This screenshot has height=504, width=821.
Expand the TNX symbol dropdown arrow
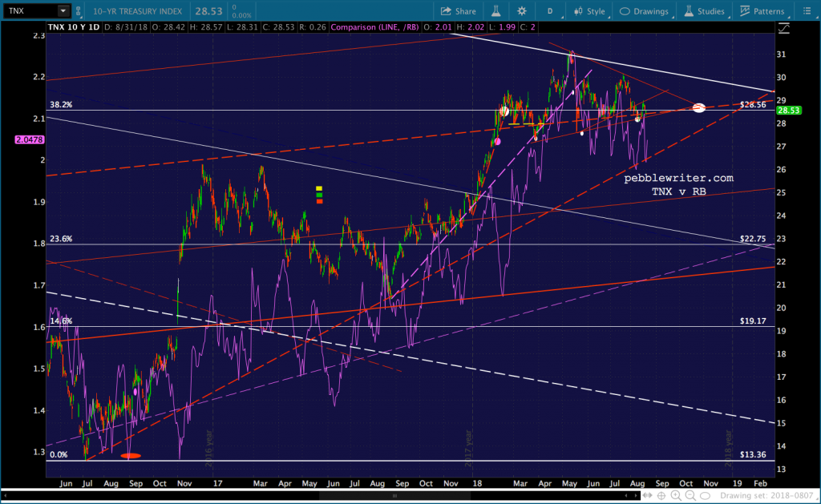pyautogui.click(x=62, y=11)
